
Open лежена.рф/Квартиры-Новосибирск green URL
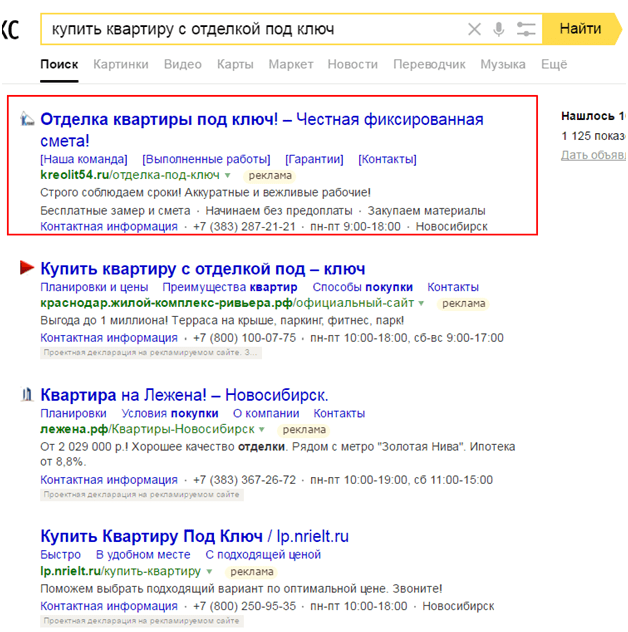point(148,429)
